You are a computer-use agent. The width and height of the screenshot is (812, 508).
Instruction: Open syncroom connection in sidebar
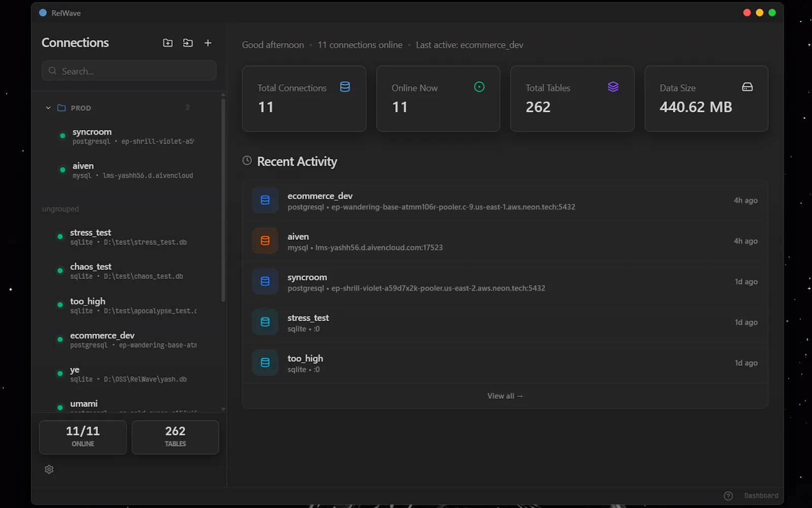coord(127,136)
